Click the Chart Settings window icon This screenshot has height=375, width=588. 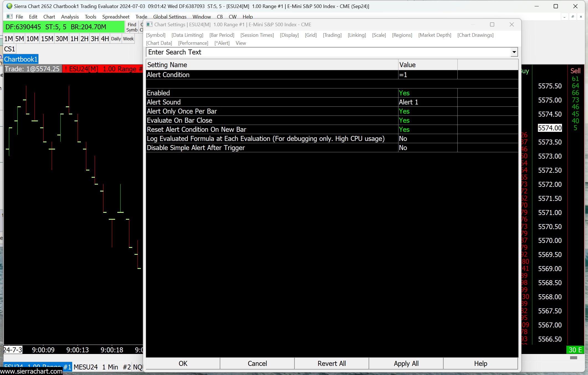click(x=149, y=25)
